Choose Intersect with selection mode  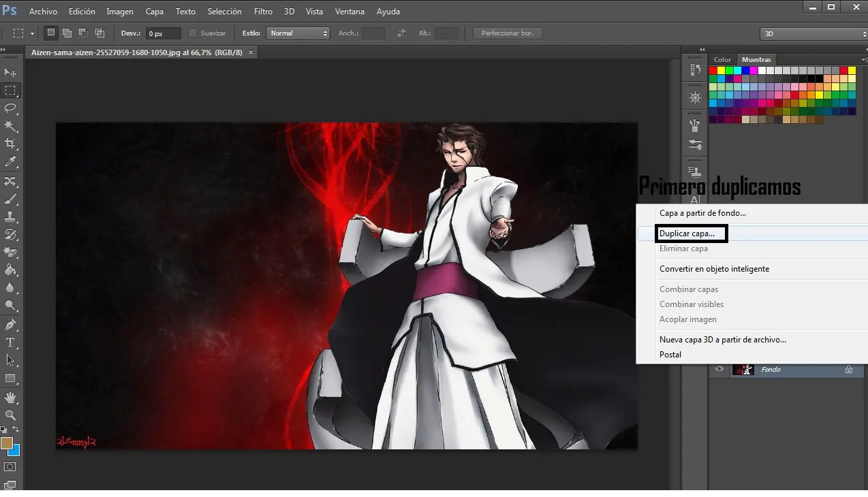pyautogui.click(x=99, y=33)
